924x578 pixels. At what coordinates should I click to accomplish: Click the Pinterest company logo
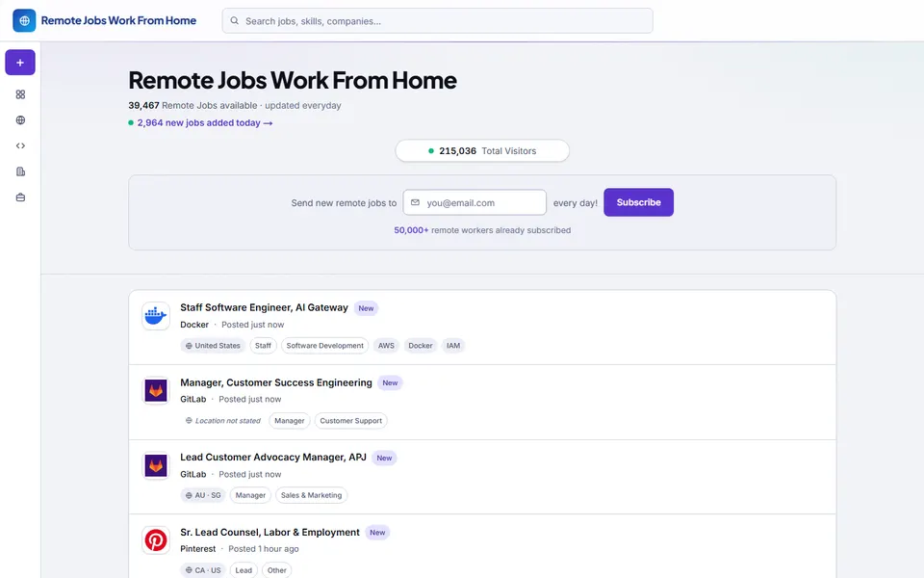click(x=156, y=540)
